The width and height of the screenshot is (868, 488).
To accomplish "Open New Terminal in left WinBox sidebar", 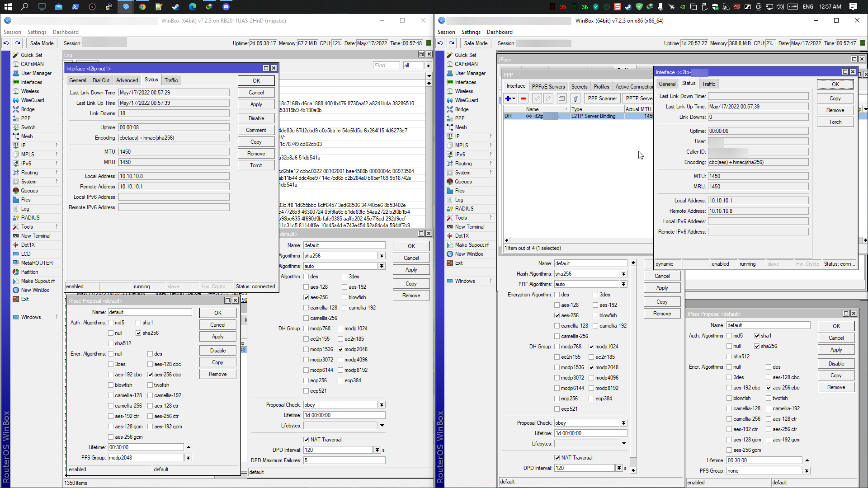I will (36, 236).
